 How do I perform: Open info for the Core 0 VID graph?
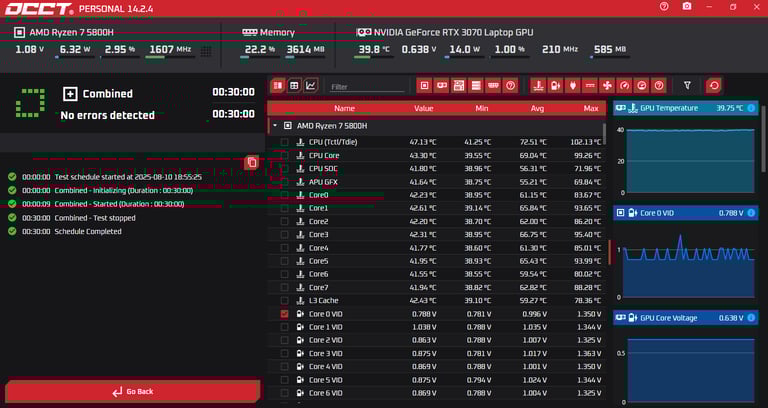coord(751,213)
